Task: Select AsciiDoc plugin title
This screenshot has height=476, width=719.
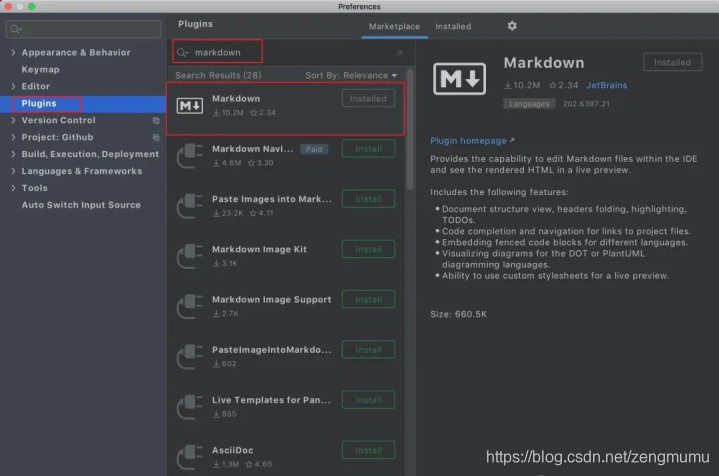Action: (x=232, y=450)
